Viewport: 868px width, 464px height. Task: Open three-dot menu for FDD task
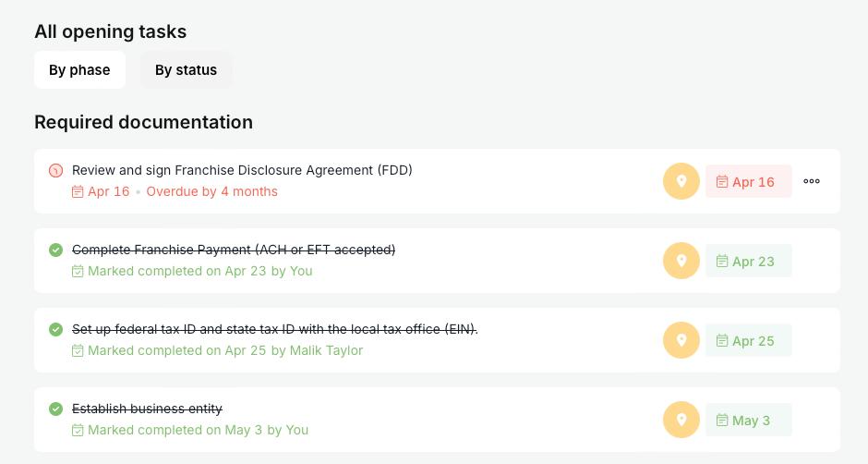[812, 181]
